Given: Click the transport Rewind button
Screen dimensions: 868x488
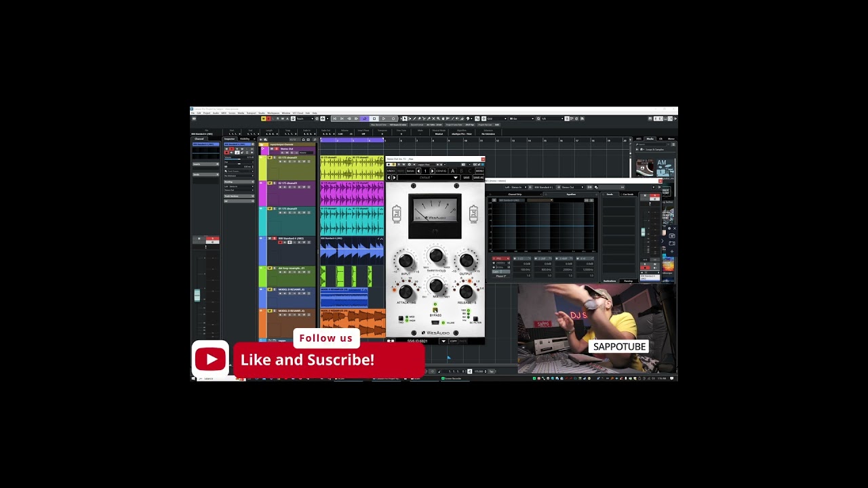Looking at the screenshot, I should tap(349, 119).
